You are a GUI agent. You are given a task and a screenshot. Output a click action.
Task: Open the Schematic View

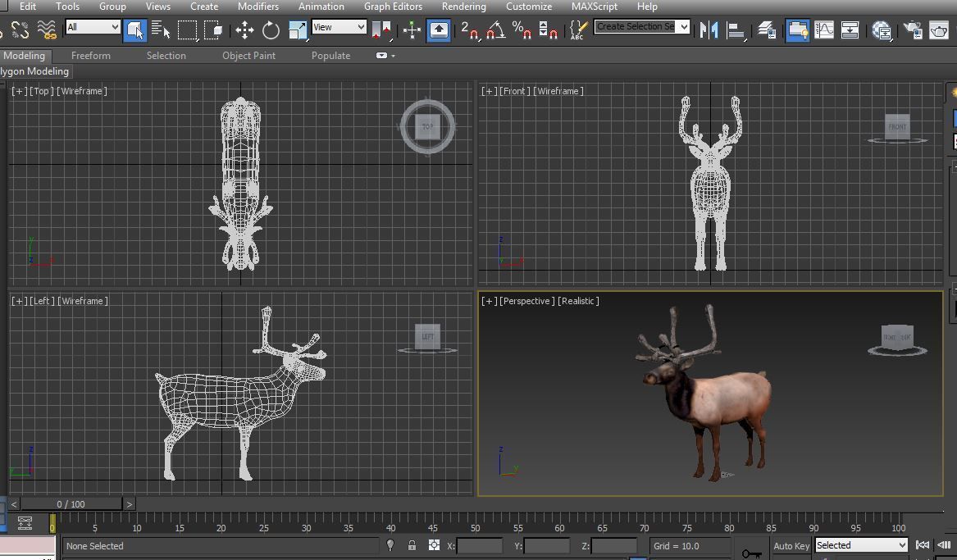click(850, 30)
